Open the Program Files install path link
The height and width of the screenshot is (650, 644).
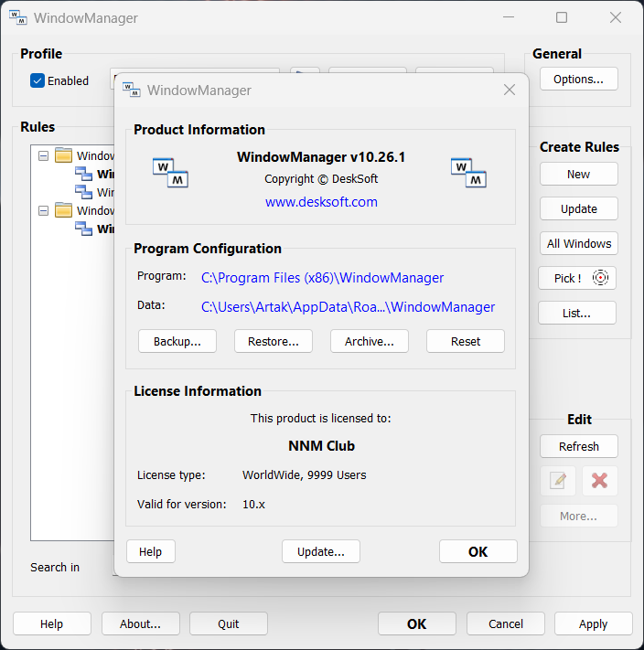click(322, 278)
